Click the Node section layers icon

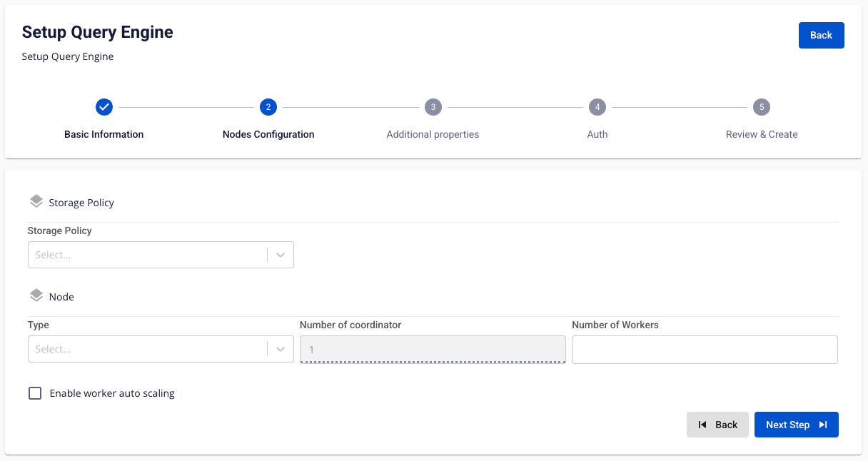tap(36, 296)
